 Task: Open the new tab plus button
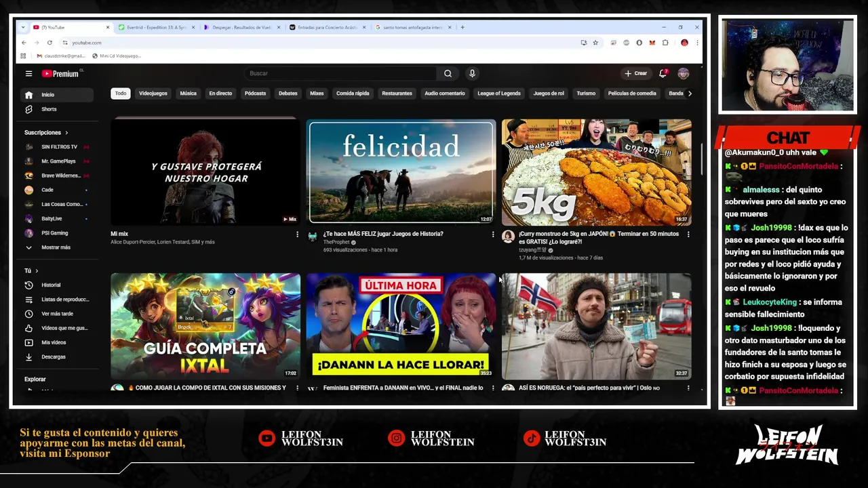click(462, 27)
